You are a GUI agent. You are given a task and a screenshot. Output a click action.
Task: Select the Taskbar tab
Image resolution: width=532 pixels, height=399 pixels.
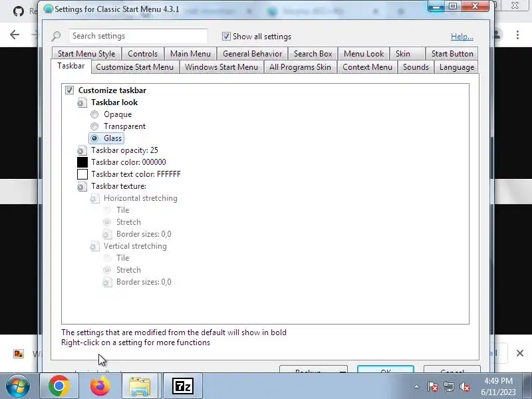tap(71, 66)
